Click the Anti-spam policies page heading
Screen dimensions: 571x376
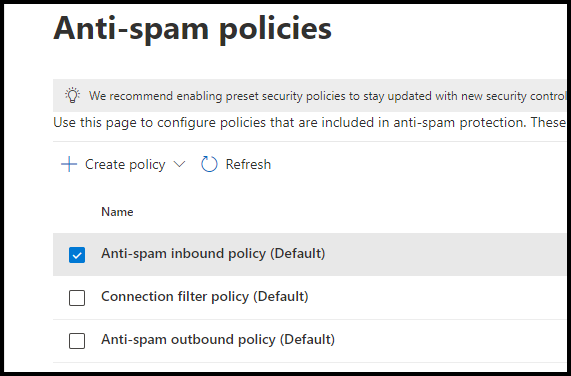click(192, 29)
